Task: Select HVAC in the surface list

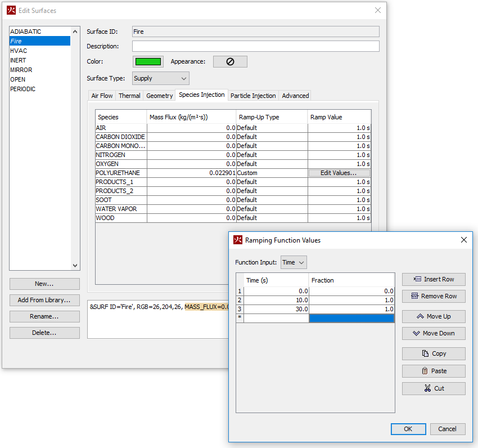Action: 40,51
